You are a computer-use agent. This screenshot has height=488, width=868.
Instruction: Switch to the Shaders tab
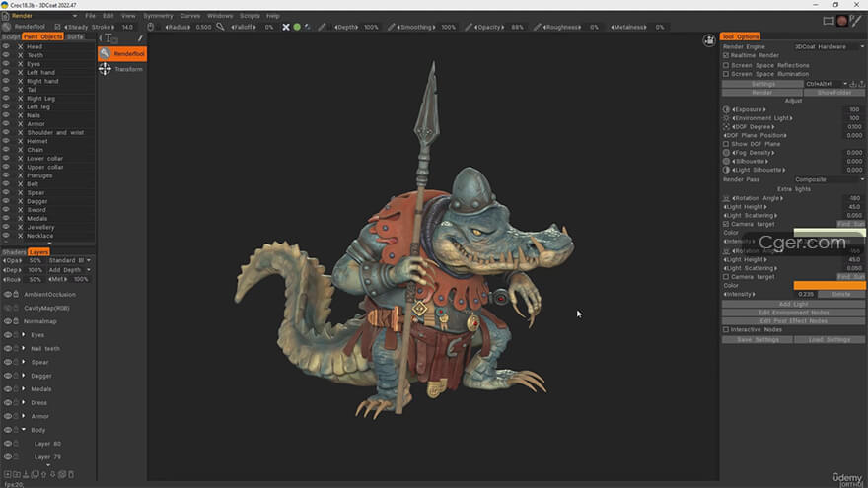click(14, 252)
